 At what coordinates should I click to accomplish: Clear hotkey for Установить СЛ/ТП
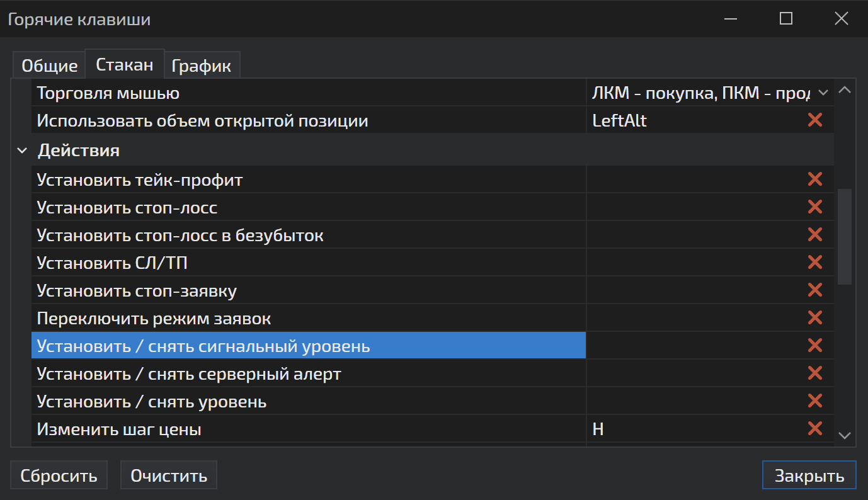pos(814,262)
